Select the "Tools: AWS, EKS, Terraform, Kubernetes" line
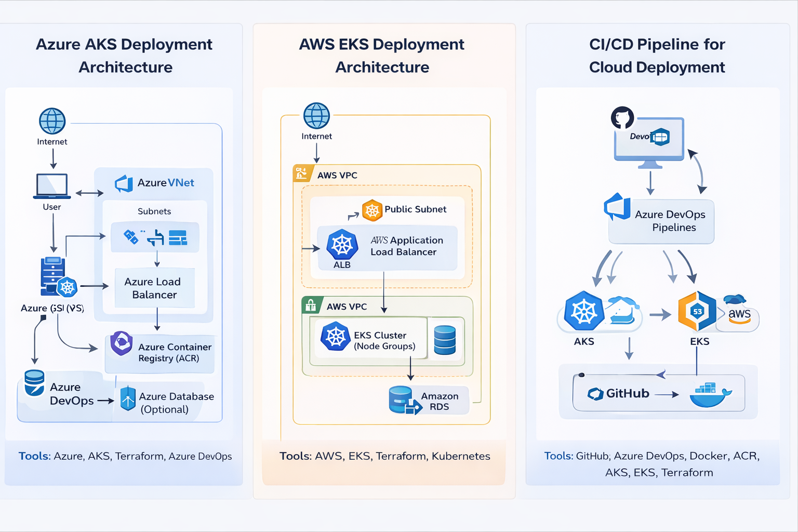Image resolution: width=798 pixels, height=532 pixels. (x=385, y=456)
